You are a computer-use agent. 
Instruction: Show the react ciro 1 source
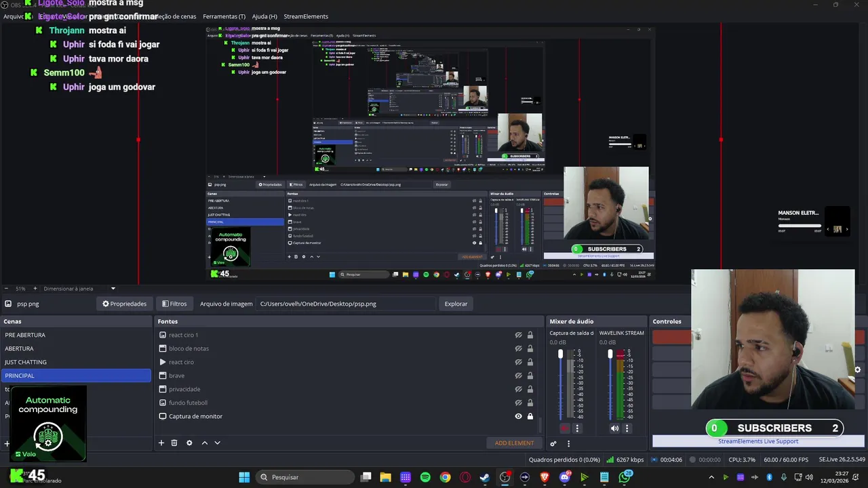(518, 335)
